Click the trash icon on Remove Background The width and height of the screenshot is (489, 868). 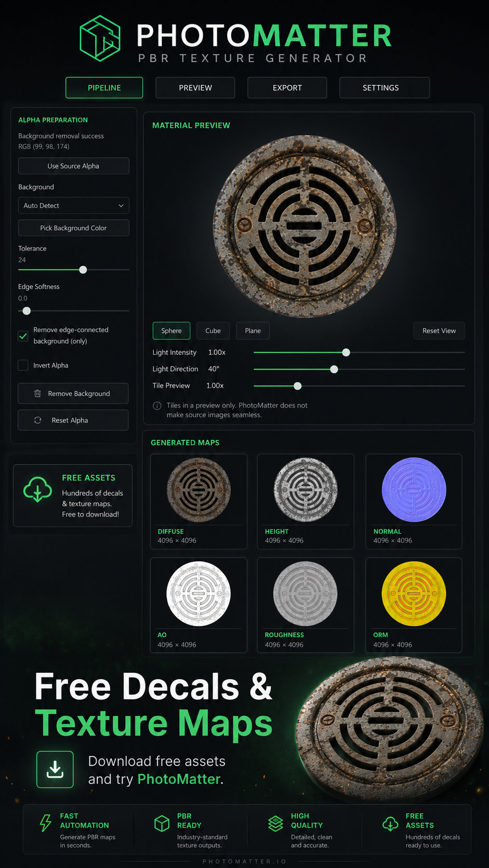pyautogui.click(x=37, y=394)
